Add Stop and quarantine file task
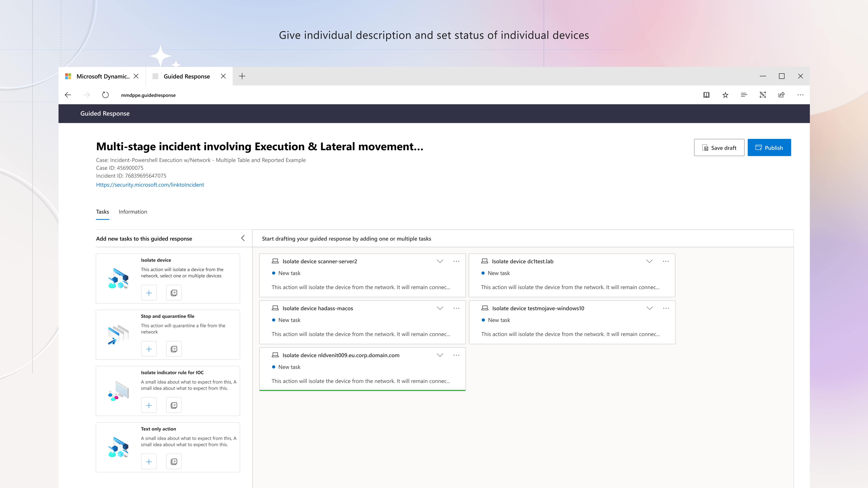868x488 pixels. (149, 349)
